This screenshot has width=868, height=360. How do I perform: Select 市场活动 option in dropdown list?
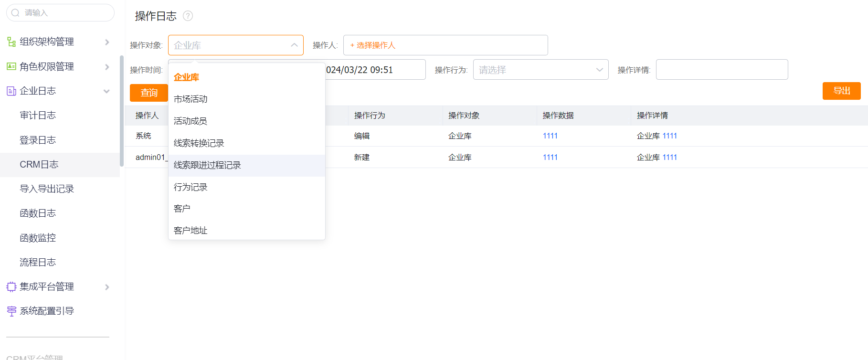click(247, 99)
